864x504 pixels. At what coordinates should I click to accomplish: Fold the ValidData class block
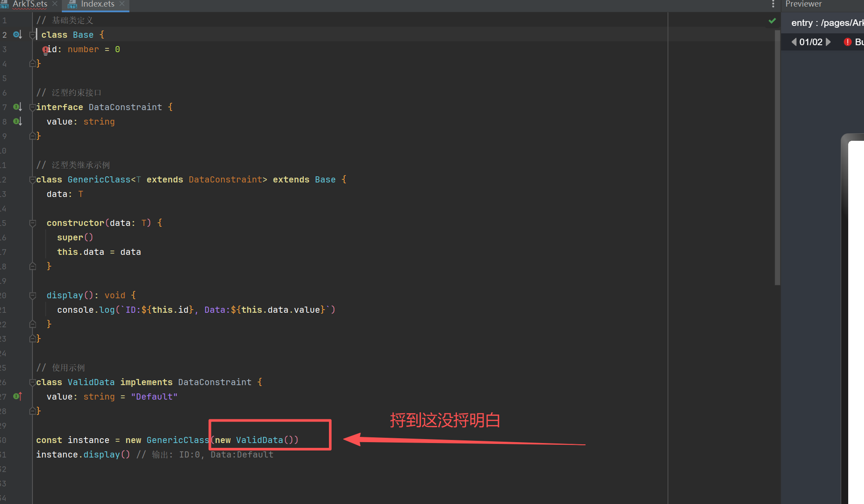(32, 382)
